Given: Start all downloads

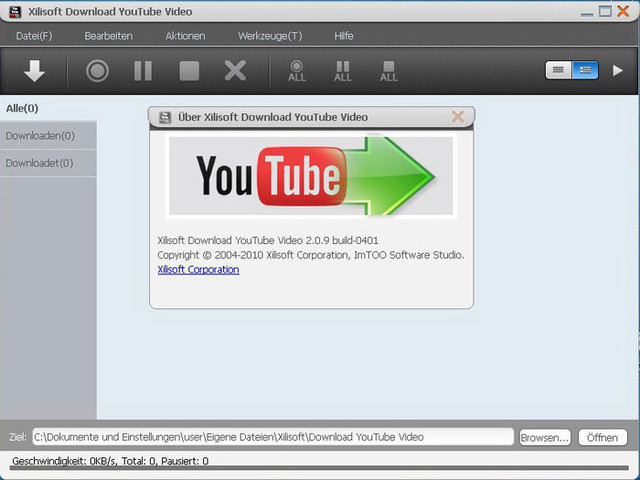Looking at the screenshot, I should (x=297, y=71).
